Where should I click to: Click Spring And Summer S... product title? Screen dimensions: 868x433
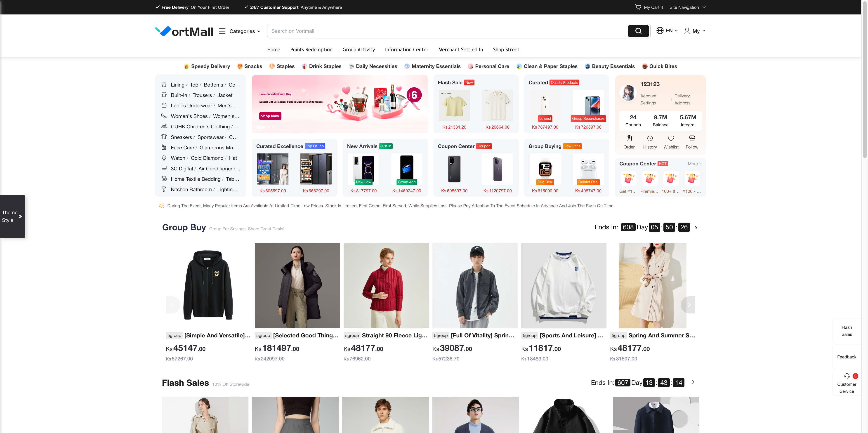[661, 335]
